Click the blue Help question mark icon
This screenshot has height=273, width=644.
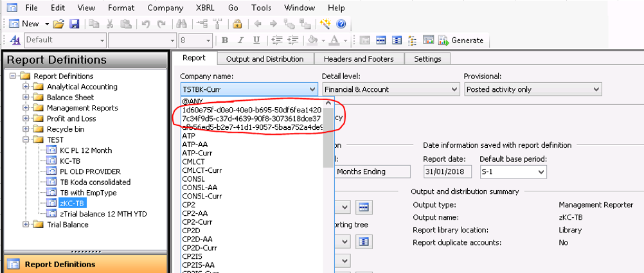(x=341, y=24)
